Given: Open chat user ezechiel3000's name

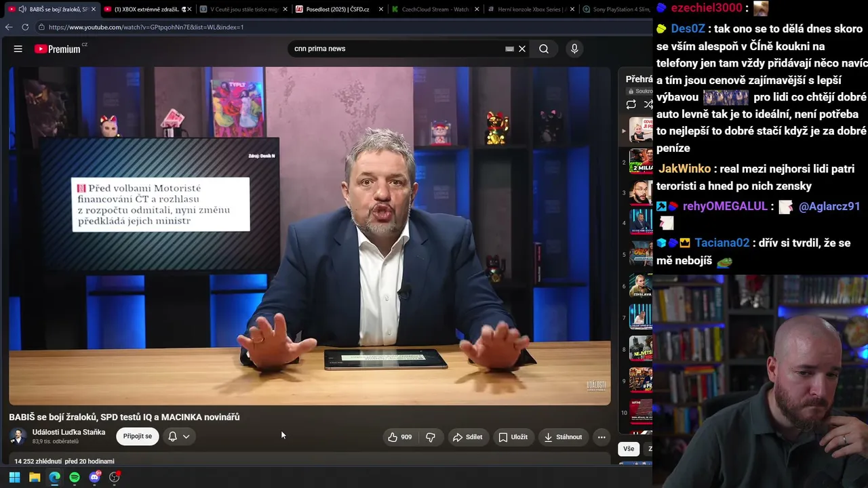Looking at the screenshot, I should 707,9.
